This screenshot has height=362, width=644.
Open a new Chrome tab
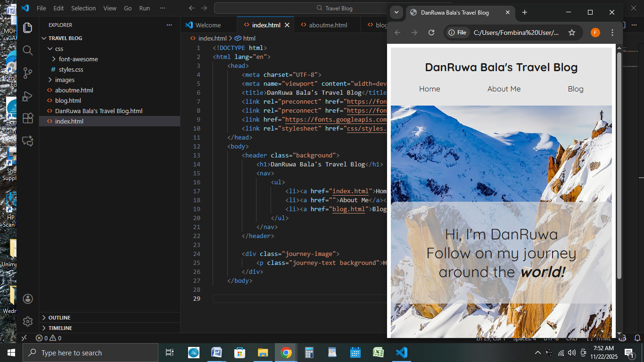(525, 13)
